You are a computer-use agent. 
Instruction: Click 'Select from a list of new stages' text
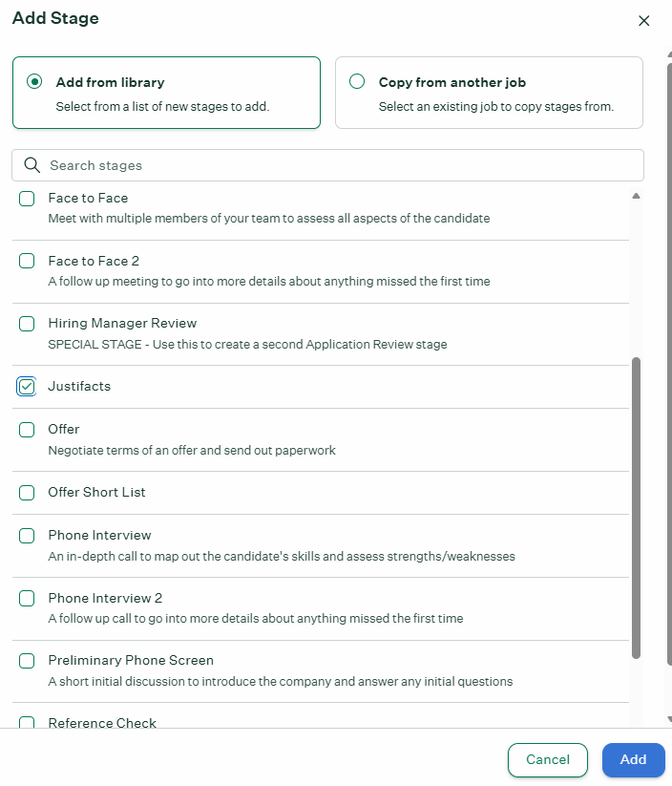pyautogui.click(x=162, y=106)
